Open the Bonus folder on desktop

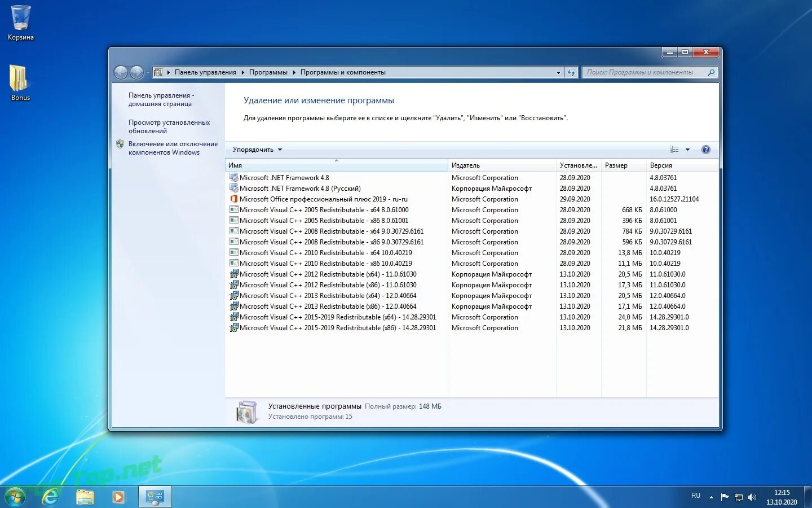(x=20, y=82)
